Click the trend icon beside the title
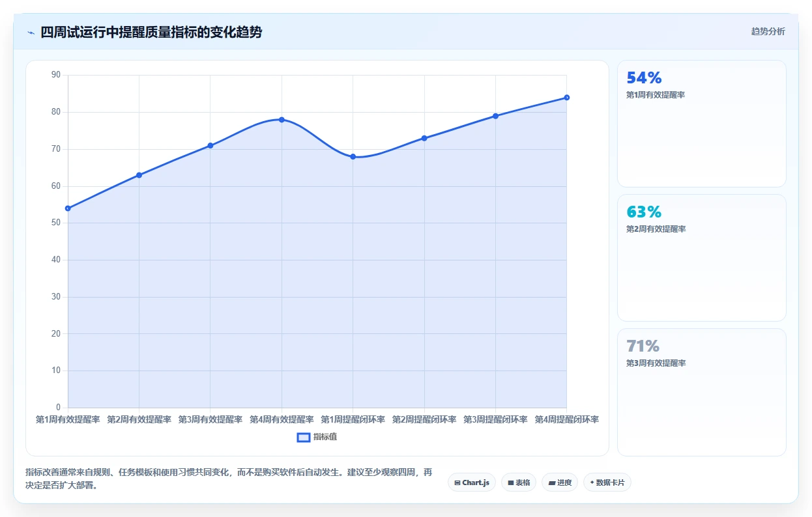 (31, 33)
